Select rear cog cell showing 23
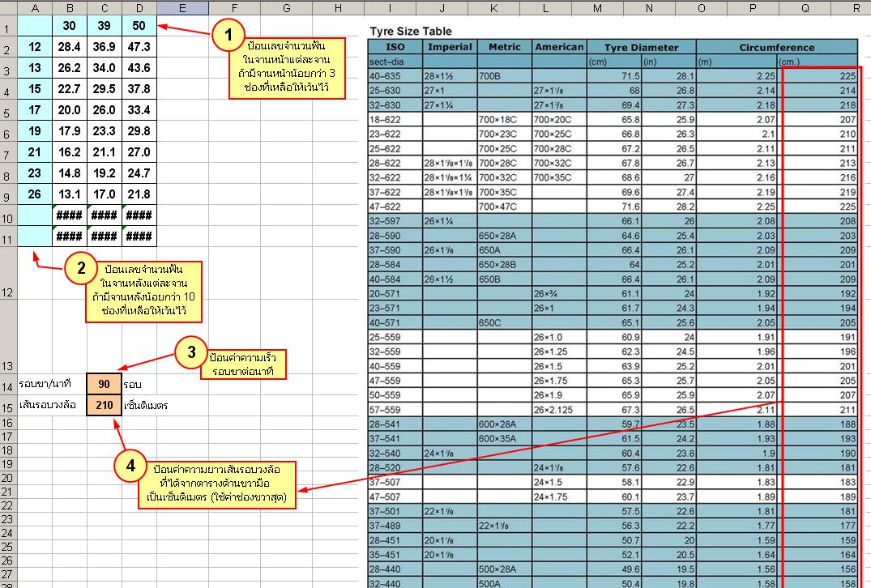Screen dimensions: 871x588 tap(35, 173)
